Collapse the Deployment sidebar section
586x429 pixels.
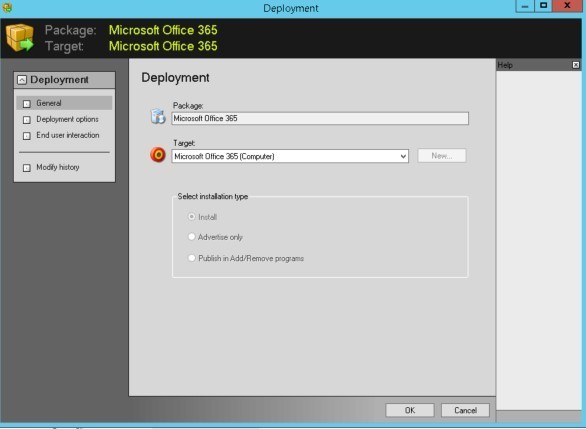pos(22,80)
